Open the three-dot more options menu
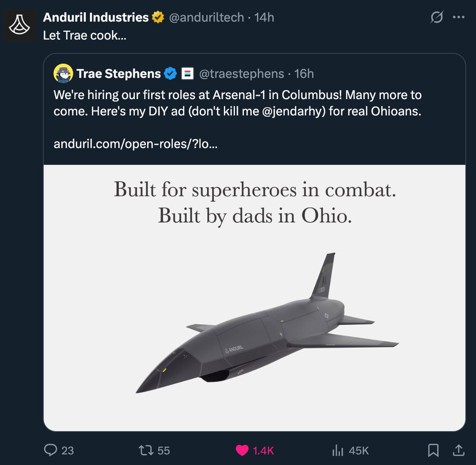Viewport: 476px width, 465px height. point(458,18)
